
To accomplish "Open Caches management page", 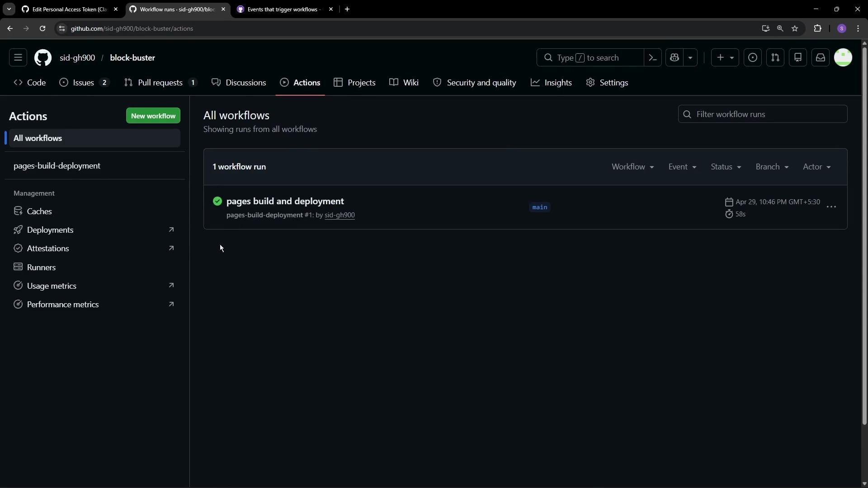I will (x=94, y=211).
